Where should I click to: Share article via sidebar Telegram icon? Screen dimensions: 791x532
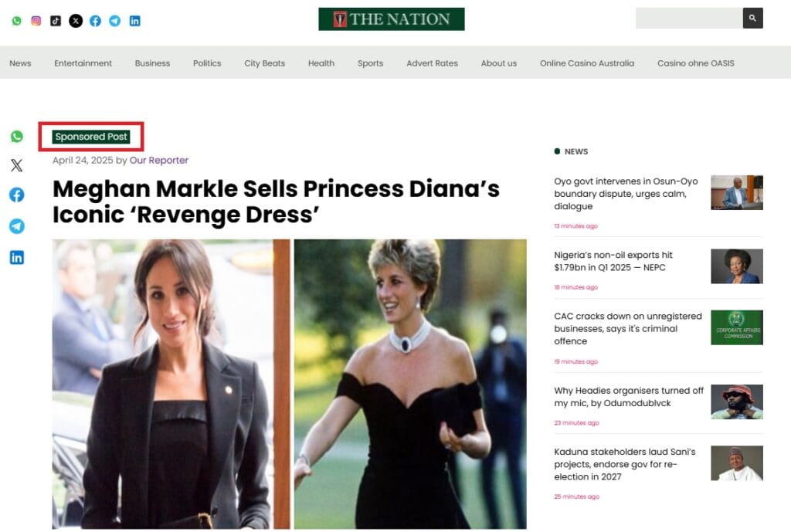click(x=16, y=226)
